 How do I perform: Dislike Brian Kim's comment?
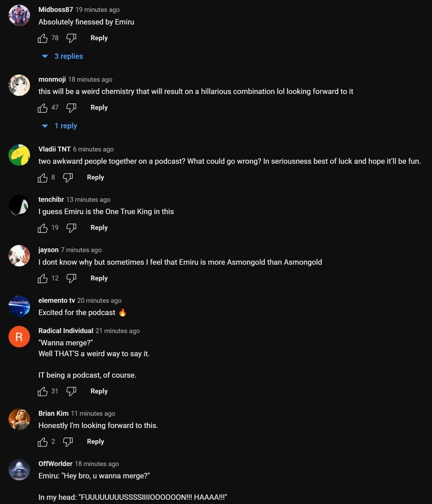(68, 442)
